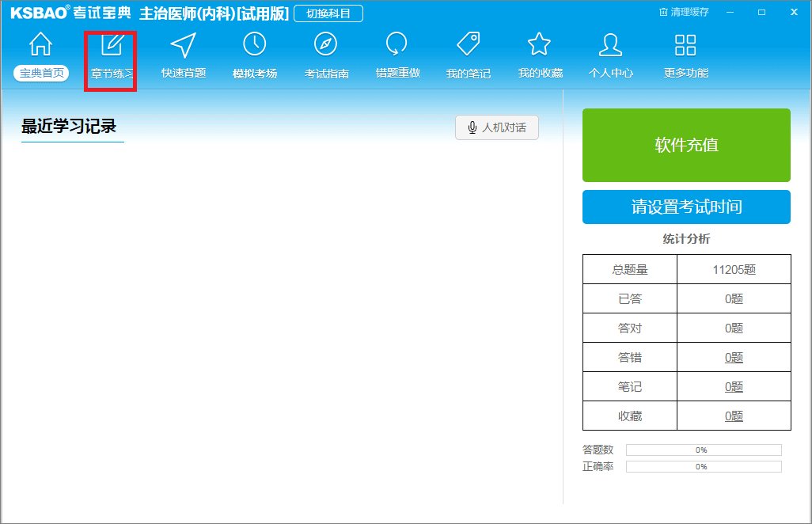Open 更多功能 grid icon
This screenshot has height=524, width=812.
point(685,45)
